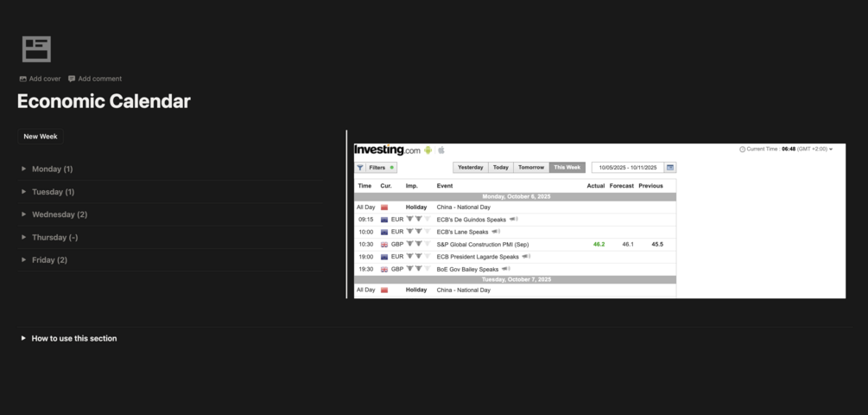The width and height of the screenshot is (868, 415).
Task: Click Add comment
Action: click(x=95, y=79)
